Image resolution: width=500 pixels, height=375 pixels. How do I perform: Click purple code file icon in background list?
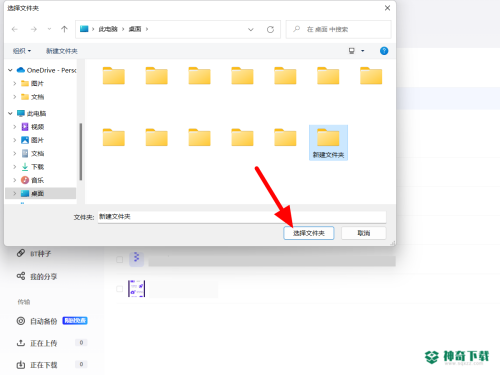click(136, 259)
